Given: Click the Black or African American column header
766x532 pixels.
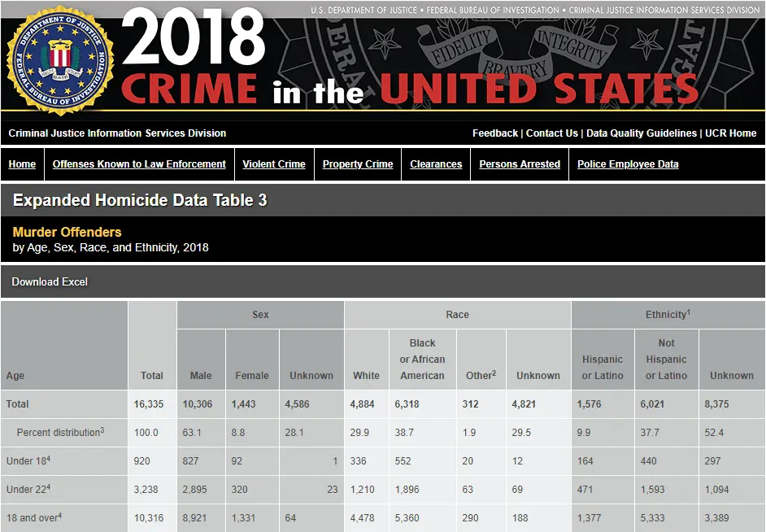Looking at the screenshot, I should tap(422, 359).
